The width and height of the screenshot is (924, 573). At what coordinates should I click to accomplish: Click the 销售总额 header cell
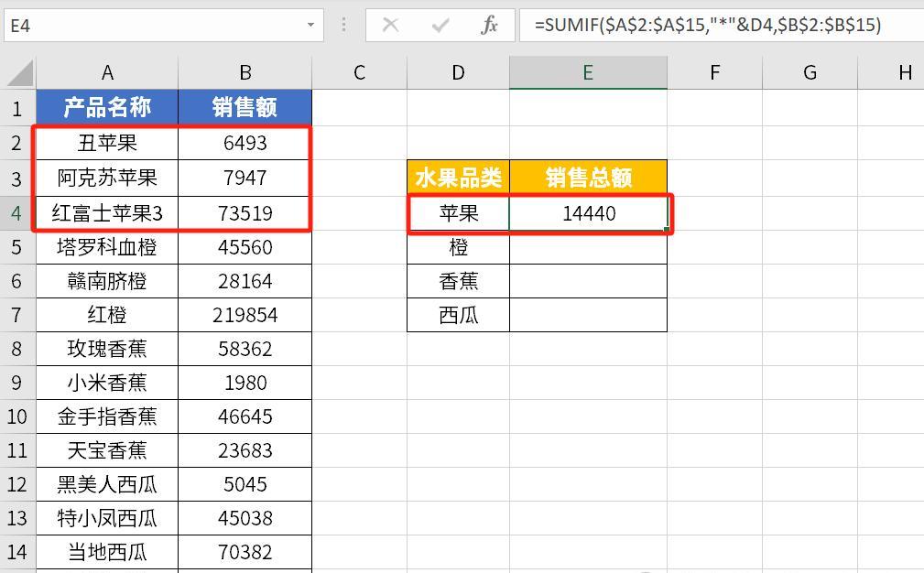(588, 178)
